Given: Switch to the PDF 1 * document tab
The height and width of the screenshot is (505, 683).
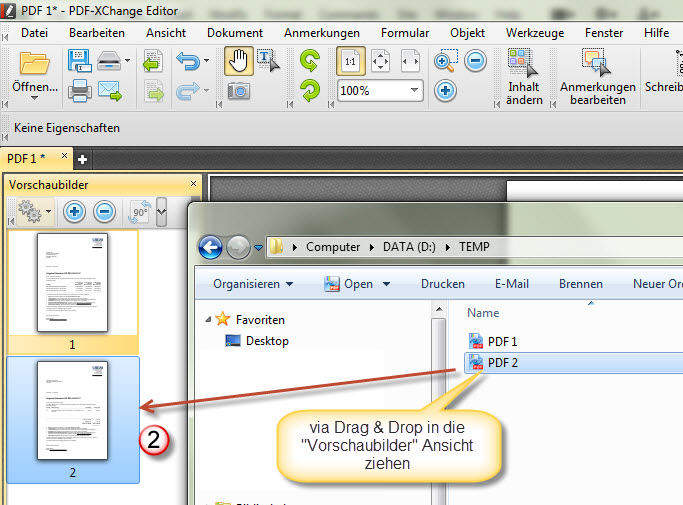Looking at the screenshot, I should pyautogui.click(x=27, y=159).
